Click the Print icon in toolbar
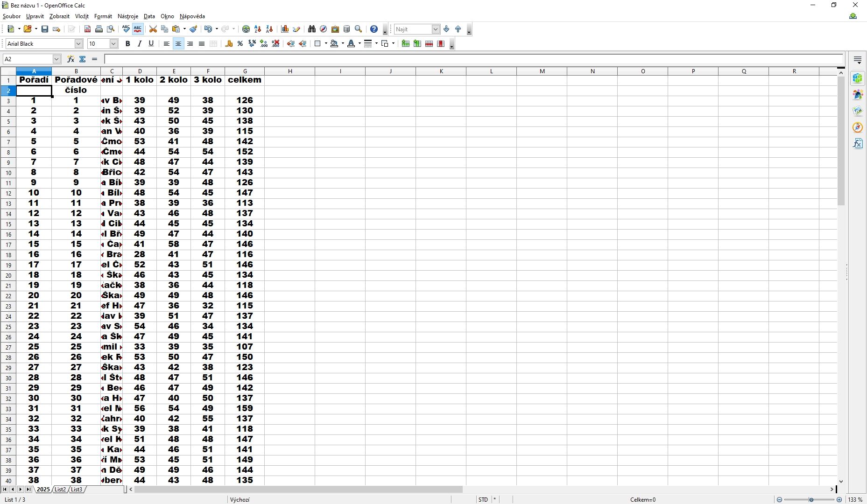This screenshot has height=504, width=867. 99,29
